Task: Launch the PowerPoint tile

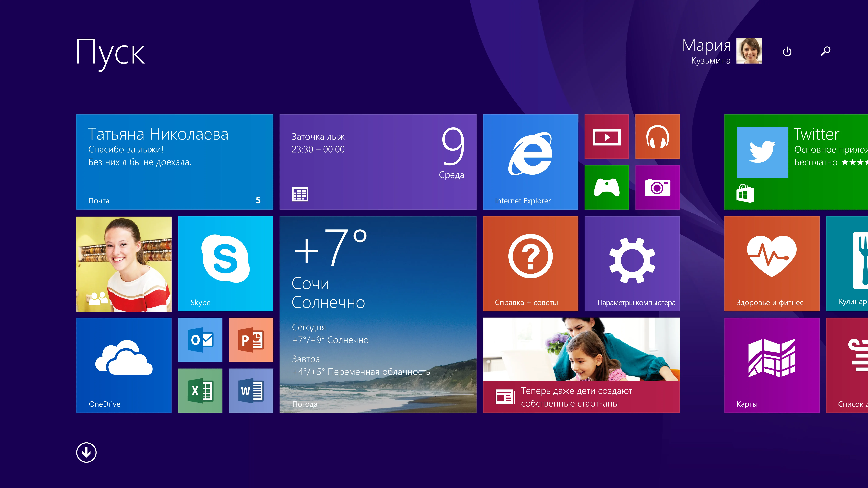Action: pyautogui.click(x=251, y=340)
